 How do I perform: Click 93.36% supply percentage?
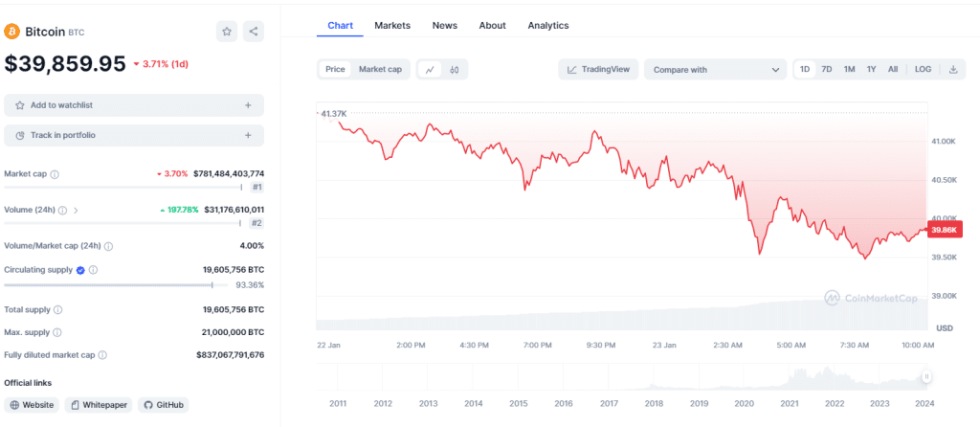click(x=250, y=285)
